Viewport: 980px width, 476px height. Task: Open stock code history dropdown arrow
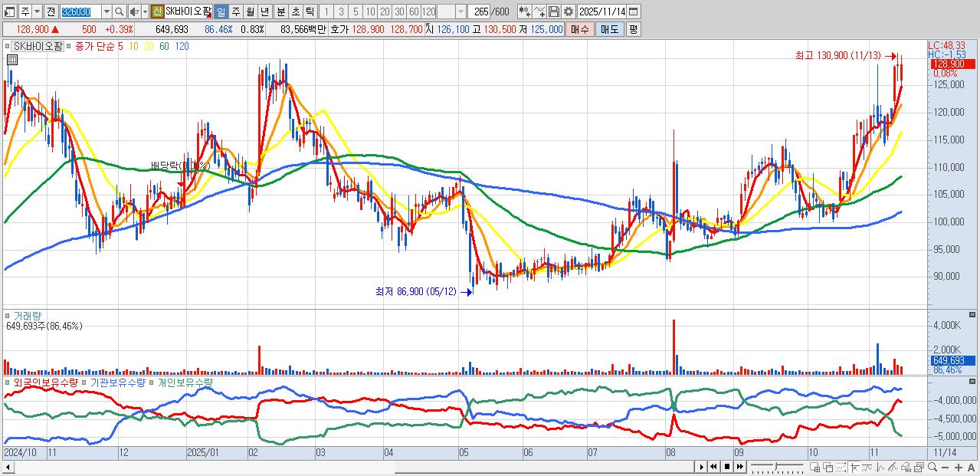[107, 12]
